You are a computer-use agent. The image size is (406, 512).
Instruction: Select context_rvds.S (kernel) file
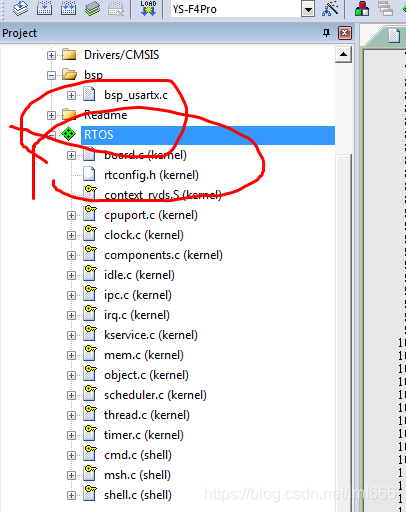point(163,195)
